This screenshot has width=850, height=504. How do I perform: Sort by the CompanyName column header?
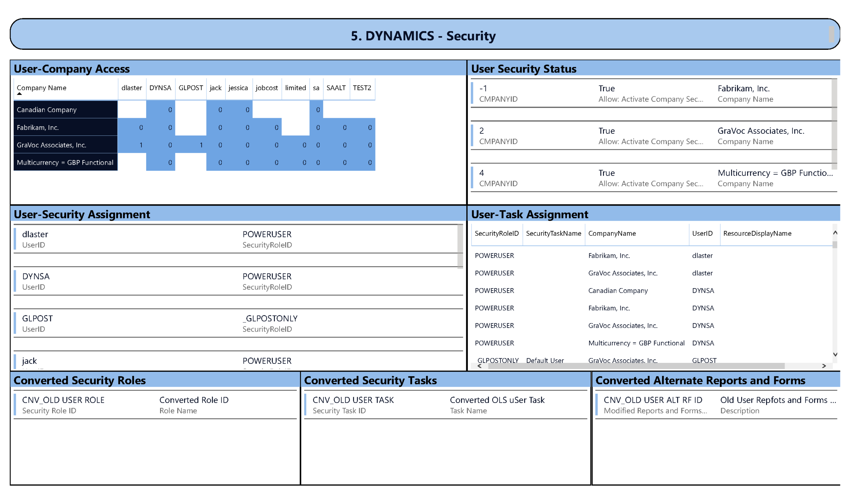pos(612,234)
